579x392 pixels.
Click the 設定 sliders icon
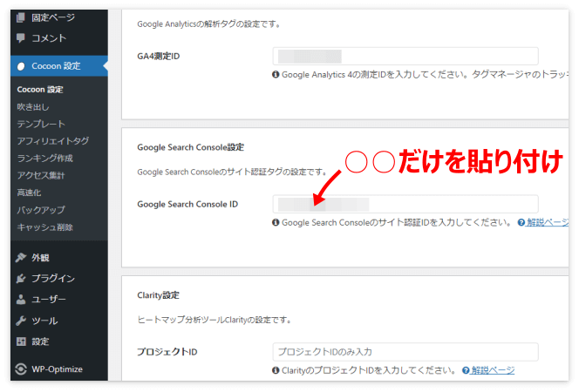[x=21, y=341]
